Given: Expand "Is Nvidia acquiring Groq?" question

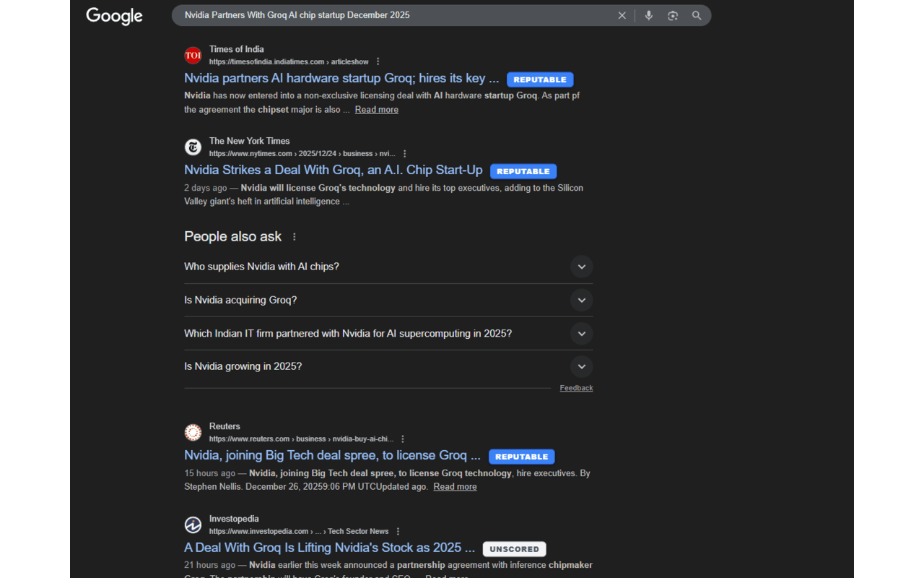Looking at the screenshot, I should (388, 300).
